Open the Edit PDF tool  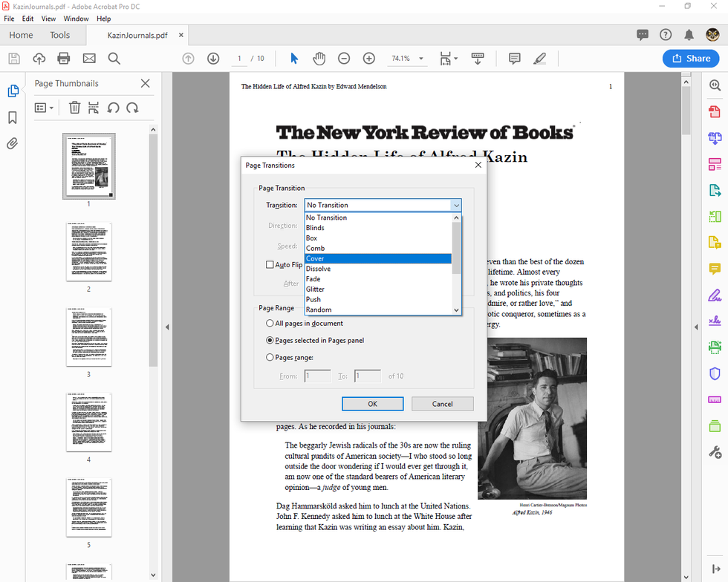pos(714,164)
